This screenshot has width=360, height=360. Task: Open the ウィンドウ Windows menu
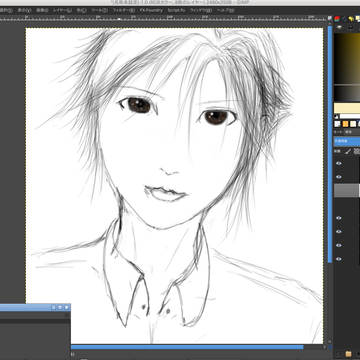[x=201, y=10]
